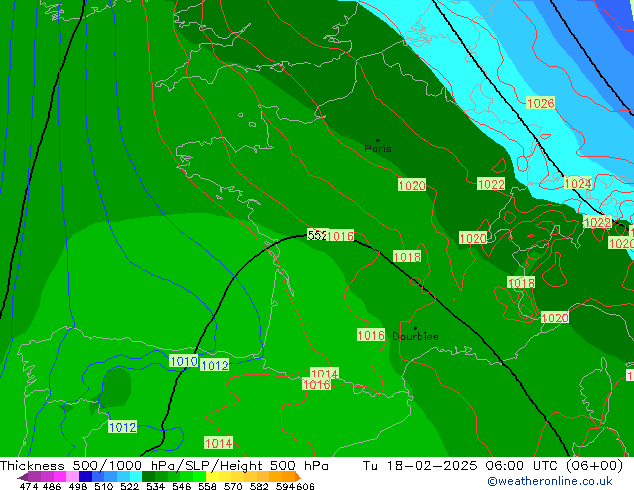Click the Dourbies city label

pos(415,336)
